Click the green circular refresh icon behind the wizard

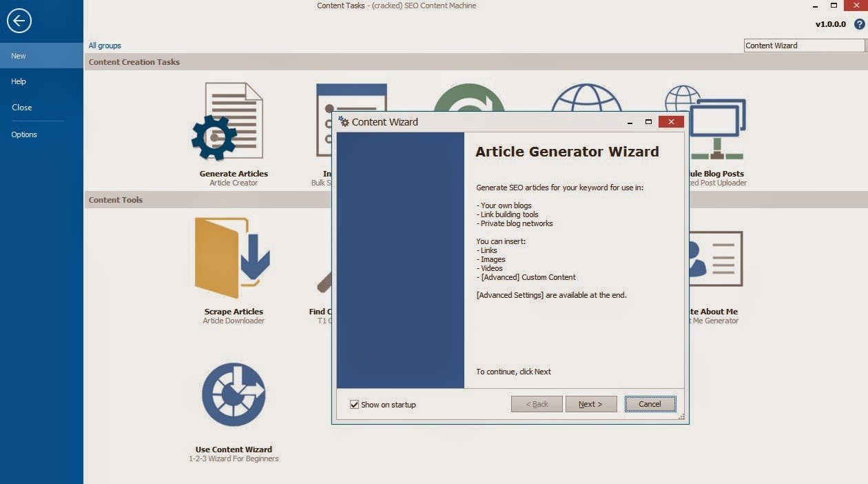tap(468, 97)
